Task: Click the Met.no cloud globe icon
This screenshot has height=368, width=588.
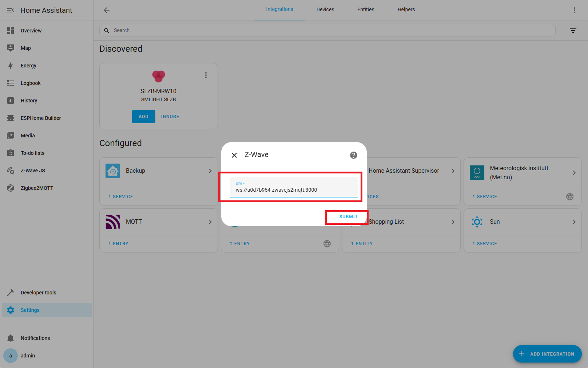Action: pos(570,197)
